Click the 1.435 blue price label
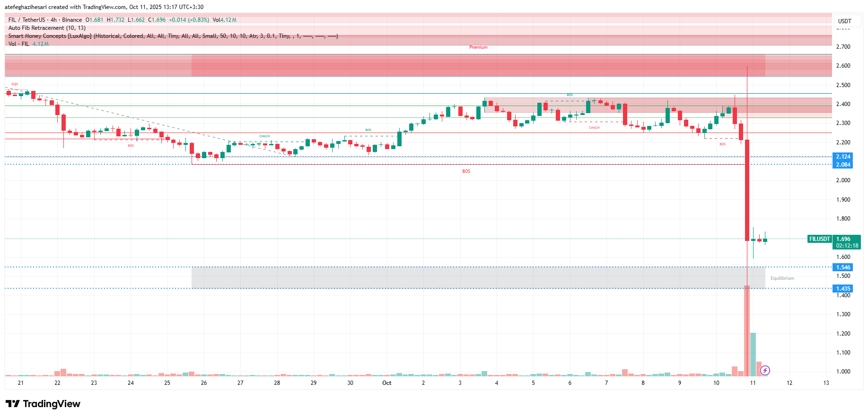868x418 pixels. click(x=842, y=289)
